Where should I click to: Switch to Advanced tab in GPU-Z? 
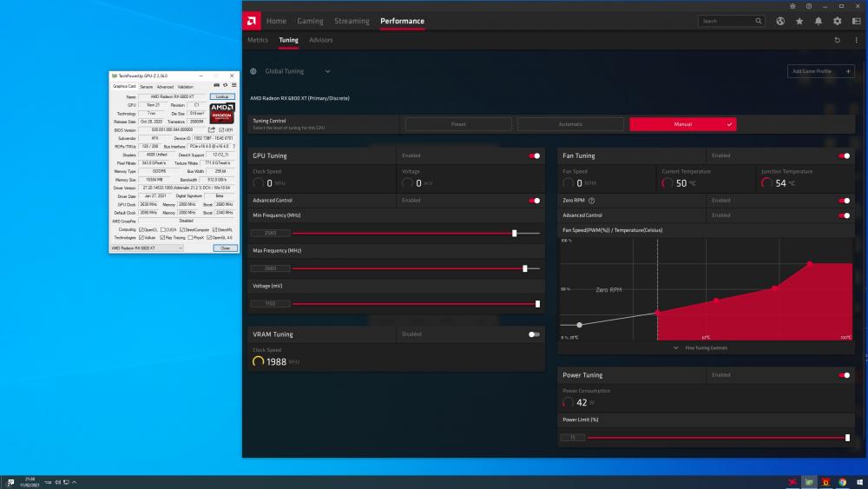tap(165, 86)
